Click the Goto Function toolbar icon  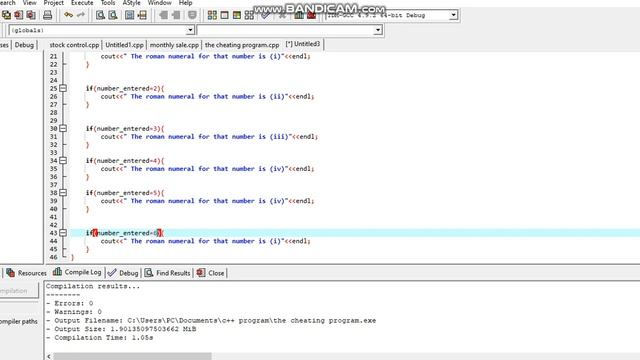point(129,15)
